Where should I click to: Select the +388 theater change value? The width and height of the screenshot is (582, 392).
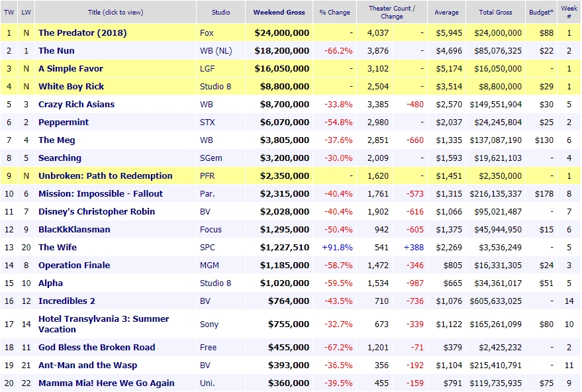(414, 247)
